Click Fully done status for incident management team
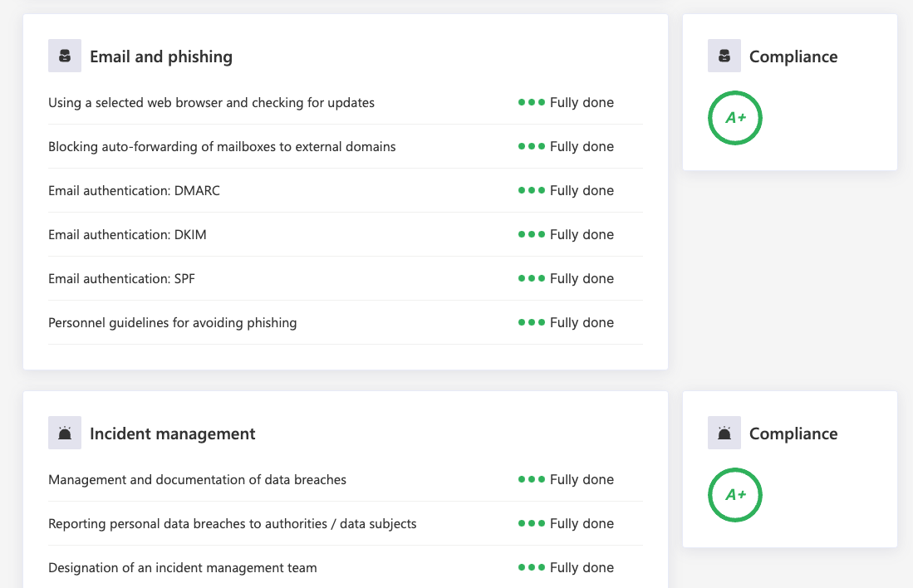The height and width of the screenshot is (588, 913). click(566, 567)
